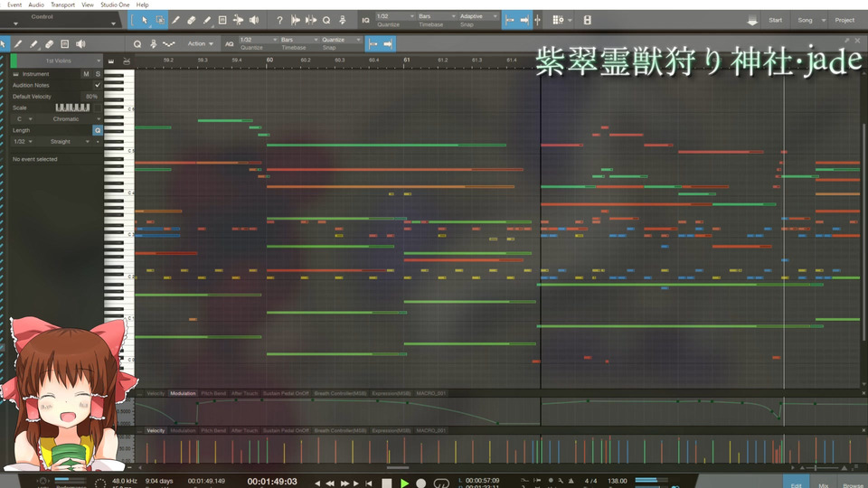The width and height of the screenshot is (868, 488).
Task: Click the question mark help icon
Action: click(279, 21)
